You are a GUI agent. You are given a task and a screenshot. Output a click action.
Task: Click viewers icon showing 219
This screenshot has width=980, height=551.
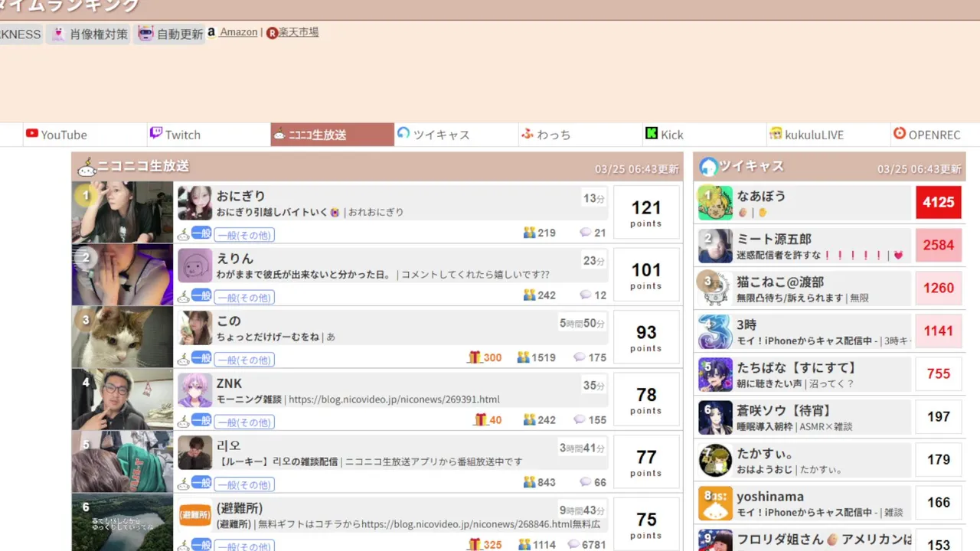tap(529, 232)
